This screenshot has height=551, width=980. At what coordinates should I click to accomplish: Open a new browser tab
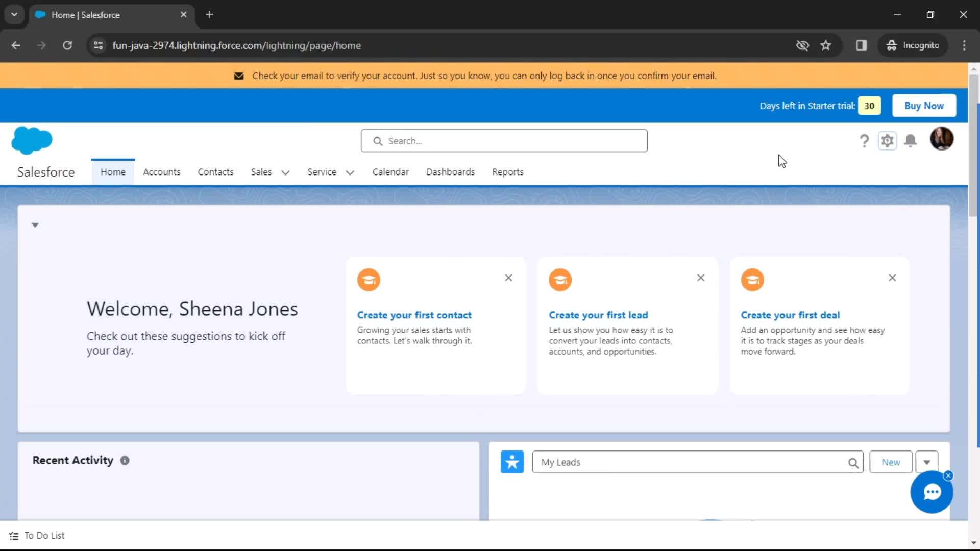tap(209, 15)
